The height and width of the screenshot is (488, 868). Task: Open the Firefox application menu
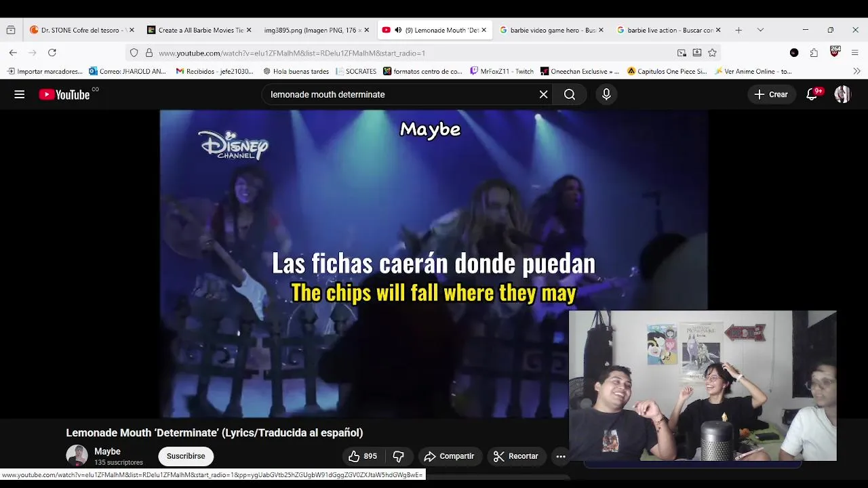pyautogui.click(x=855, y=53)
